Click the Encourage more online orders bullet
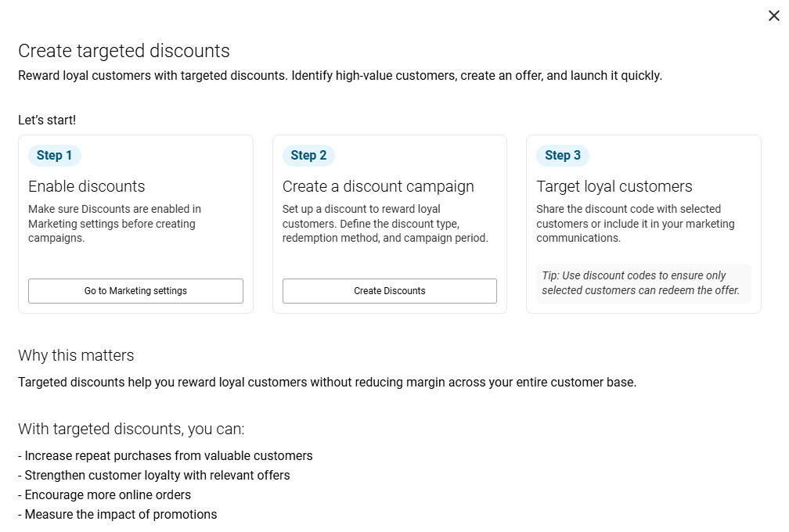The height and width of the screenshot is (532, 789). coord(105,494)
